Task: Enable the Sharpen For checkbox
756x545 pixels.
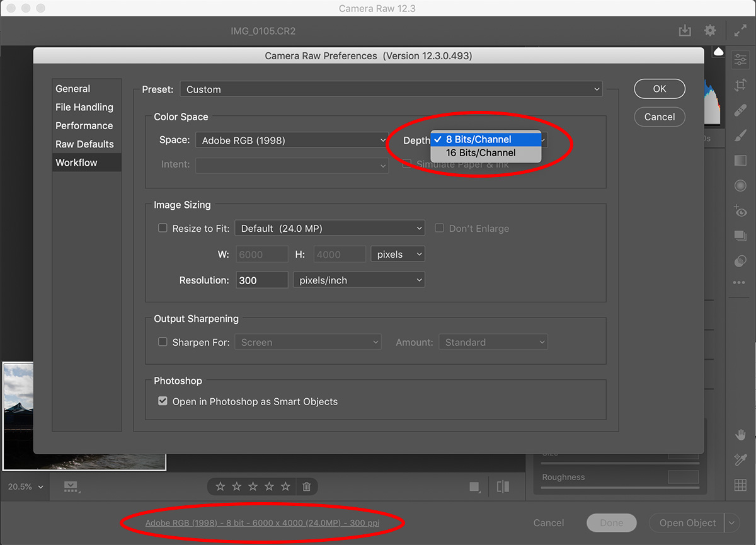Action: coord(163,341)
